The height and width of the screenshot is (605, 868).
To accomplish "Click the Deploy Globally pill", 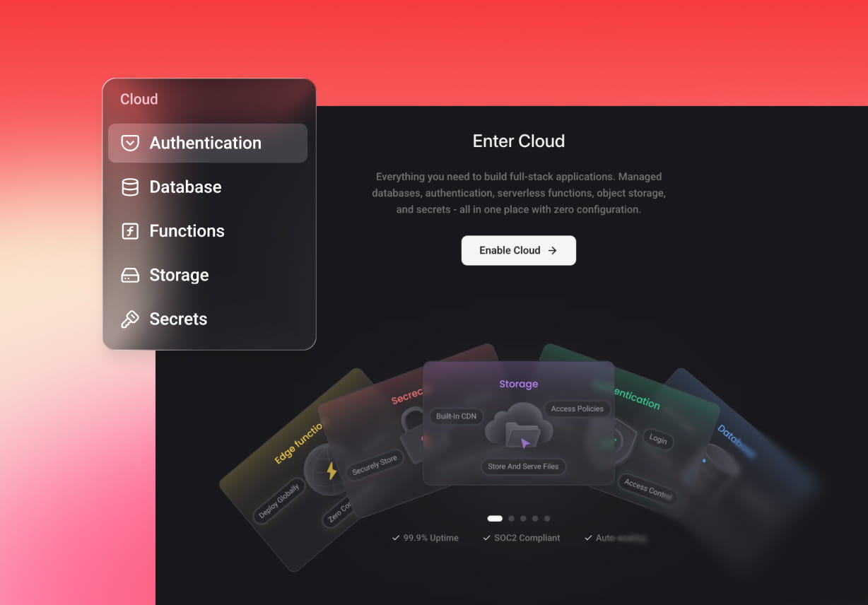I will [x=278, y=501].
